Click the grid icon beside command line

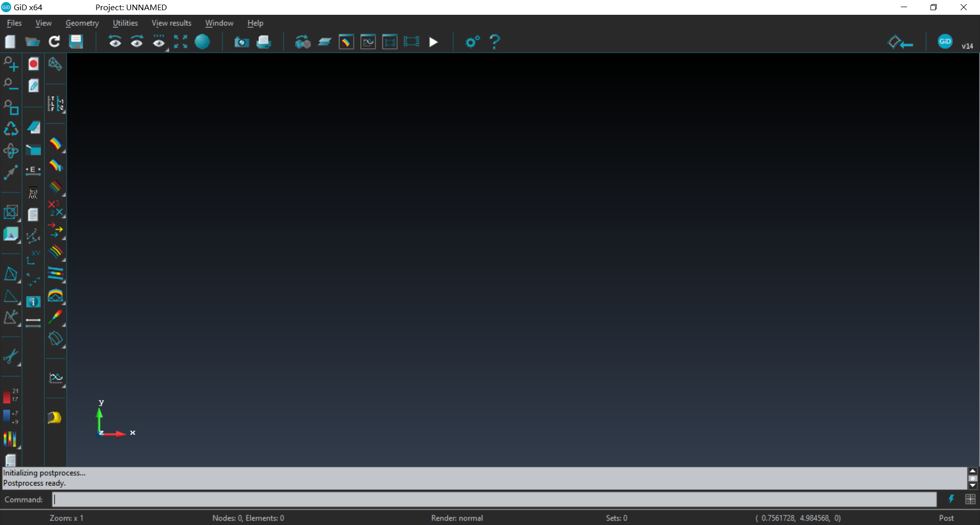coord(971,499)
